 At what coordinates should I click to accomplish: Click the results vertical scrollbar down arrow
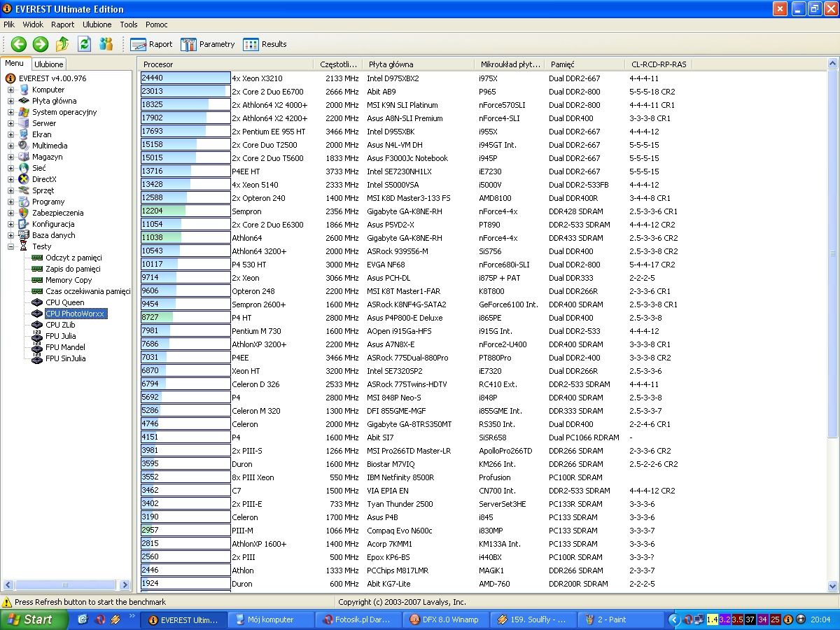pos(833,587)
